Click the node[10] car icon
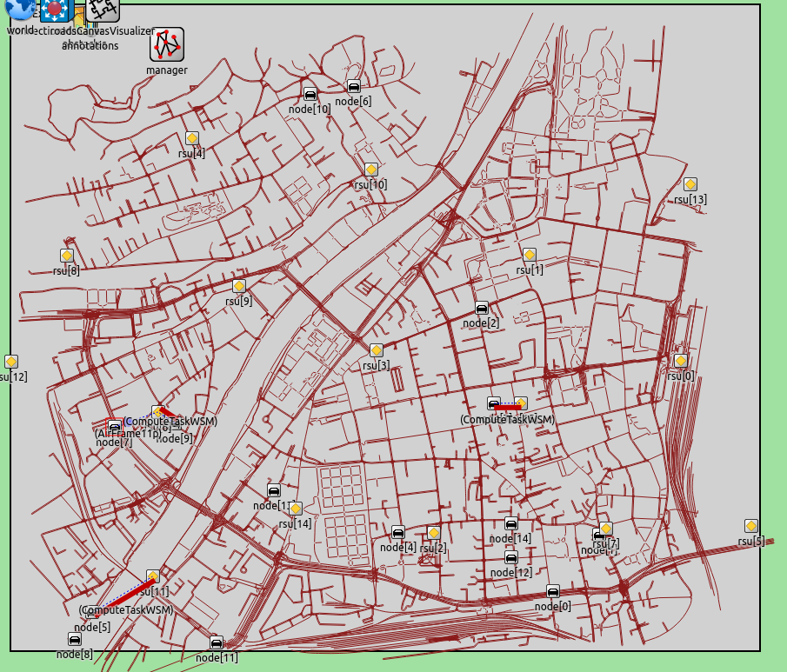 tap(310, 95)
